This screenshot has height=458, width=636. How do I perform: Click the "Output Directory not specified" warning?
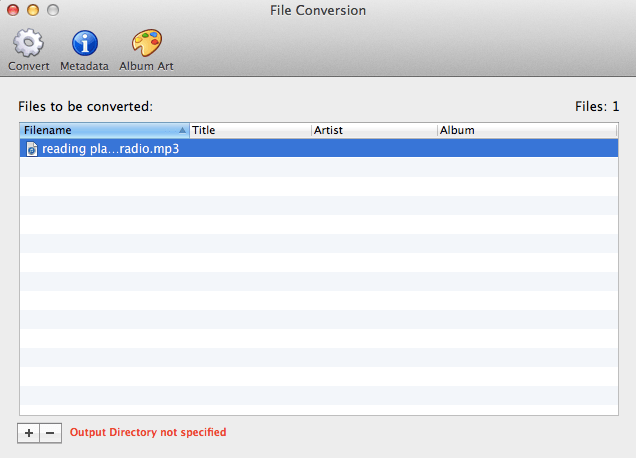pos(148,432)
